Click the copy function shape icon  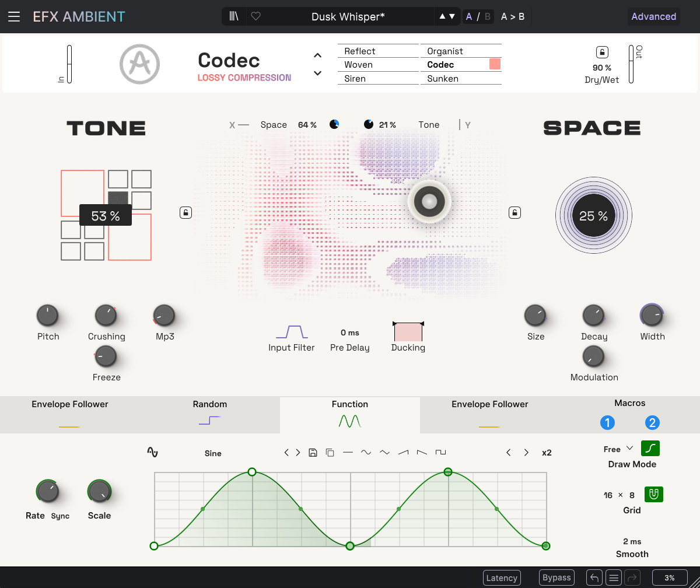[330, 453]
